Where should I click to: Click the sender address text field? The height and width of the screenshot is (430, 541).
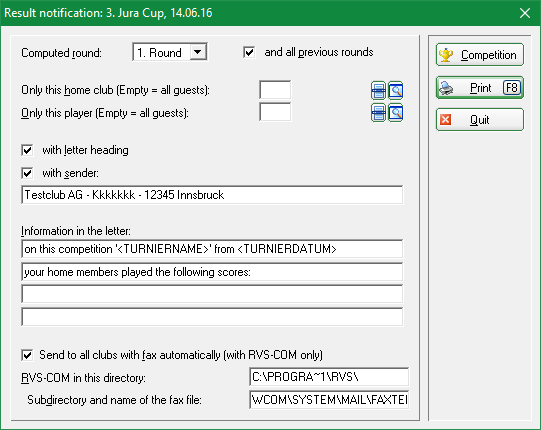coord(212,195)
